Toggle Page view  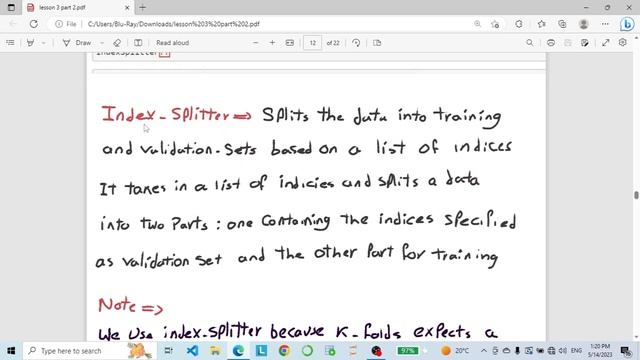[377, 42]
